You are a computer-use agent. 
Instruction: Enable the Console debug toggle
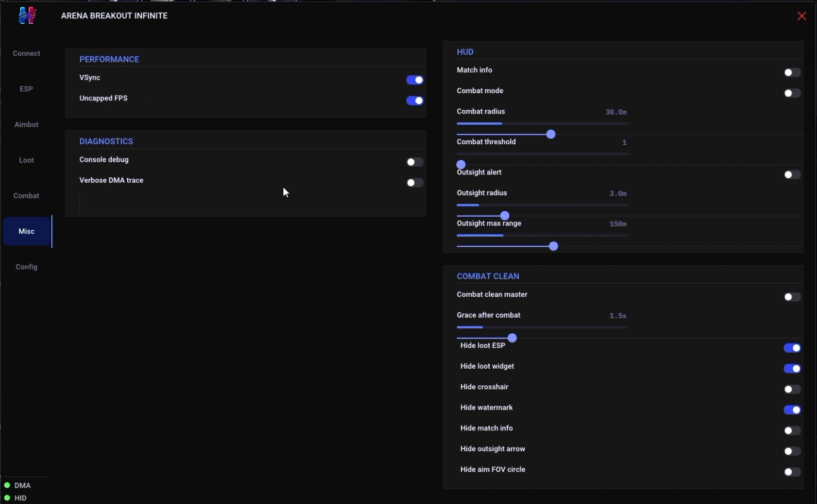point(415,162)
